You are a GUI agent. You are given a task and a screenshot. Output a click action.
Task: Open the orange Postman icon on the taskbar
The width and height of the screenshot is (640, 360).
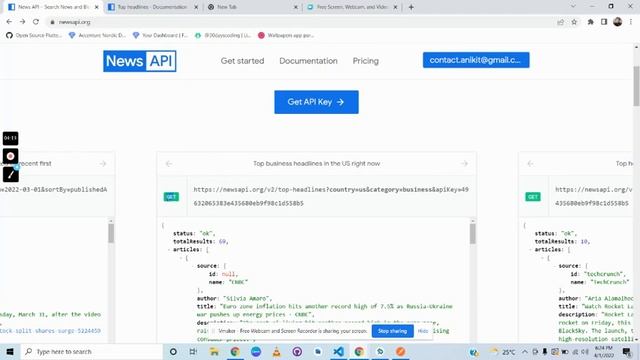400,351
